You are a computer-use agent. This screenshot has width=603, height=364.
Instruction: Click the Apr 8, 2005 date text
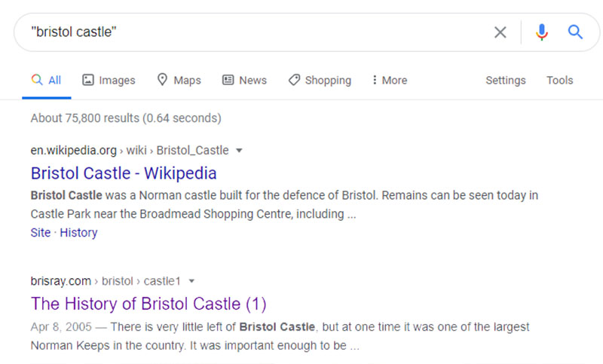61,327
